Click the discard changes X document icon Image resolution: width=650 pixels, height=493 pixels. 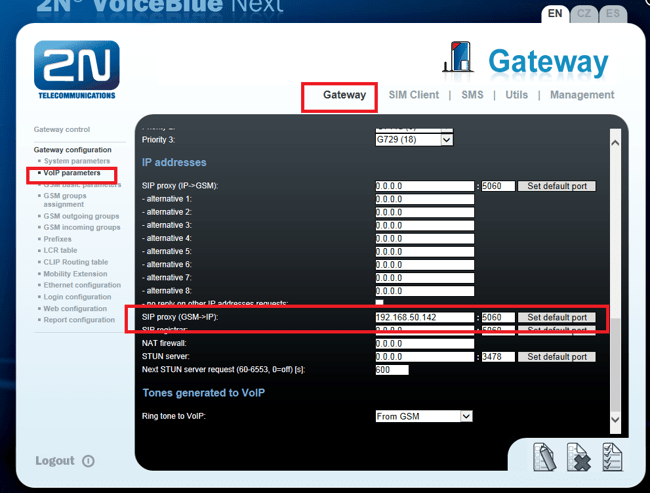click(x=579, y=457)
